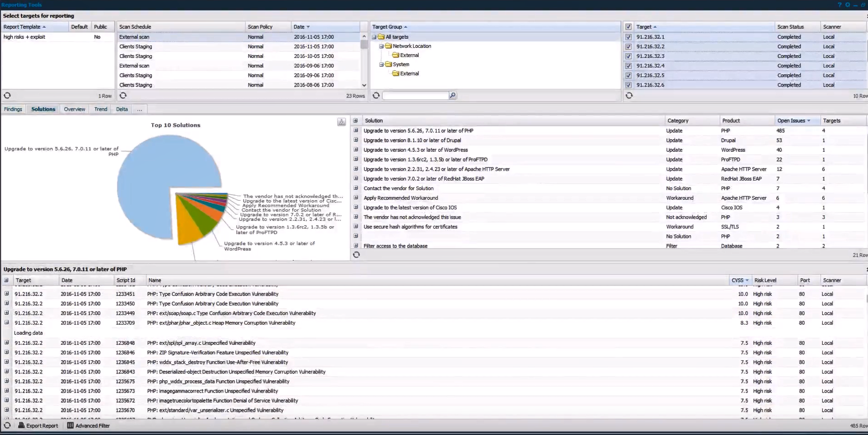Toggle the select-all targets checkbox
Screen dimensions: 868x435
(x=628, y=27)
